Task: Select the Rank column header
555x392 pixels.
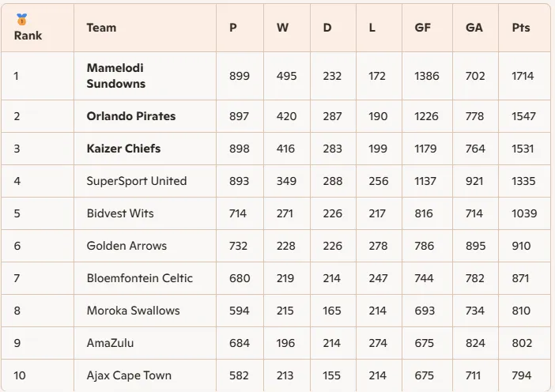Action: pos(28,36)
